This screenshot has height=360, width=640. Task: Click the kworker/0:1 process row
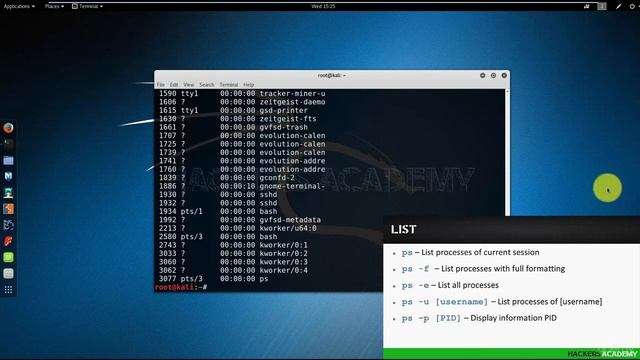(233, 245)
